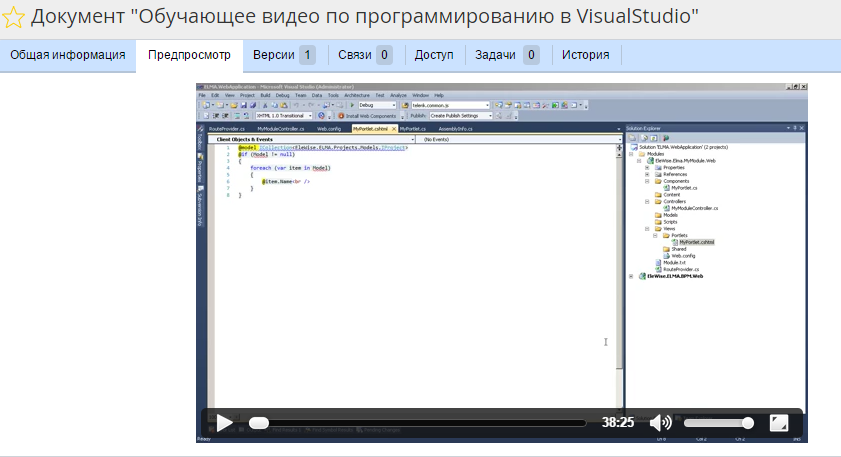Image resolution: width=841 pixels, height=457 pixels.
Task: Open the Задачи tab
Action: [507, 55]
